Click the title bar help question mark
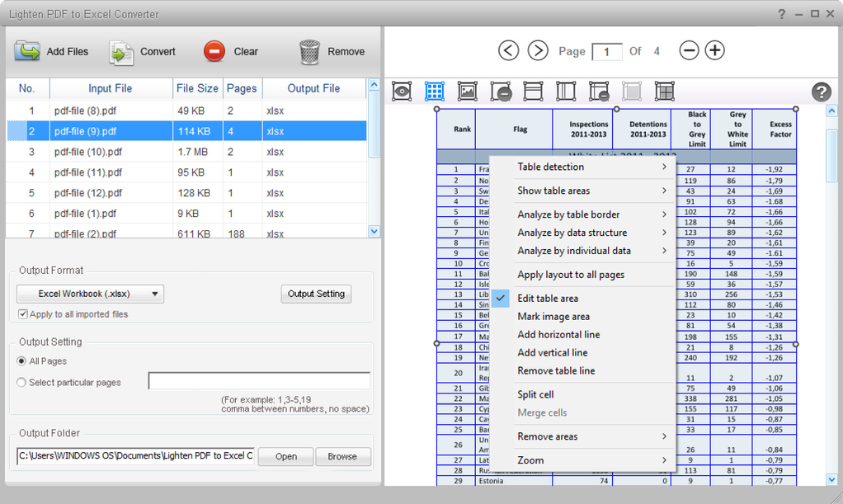This screenshot has width=843, height=504. 782,14
